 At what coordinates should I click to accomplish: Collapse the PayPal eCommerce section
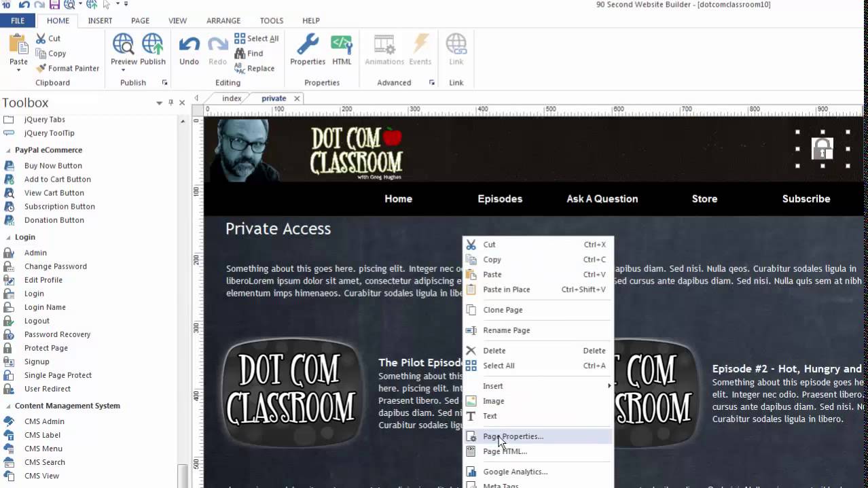(9, 150)
